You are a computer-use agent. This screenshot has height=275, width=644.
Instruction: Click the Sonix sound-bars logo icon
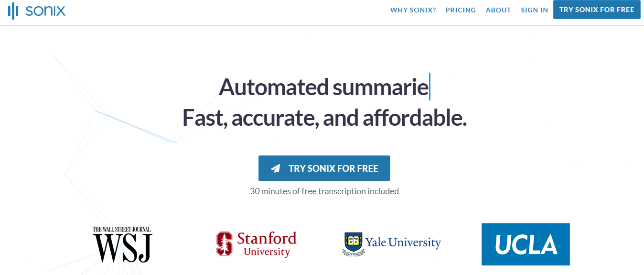pos(13,10)
